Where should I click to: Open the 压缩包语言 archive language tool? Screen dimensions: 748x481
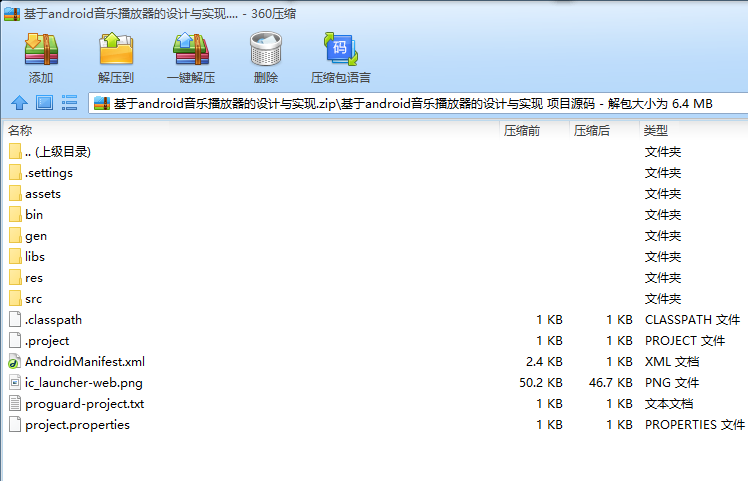click(341, 49)
